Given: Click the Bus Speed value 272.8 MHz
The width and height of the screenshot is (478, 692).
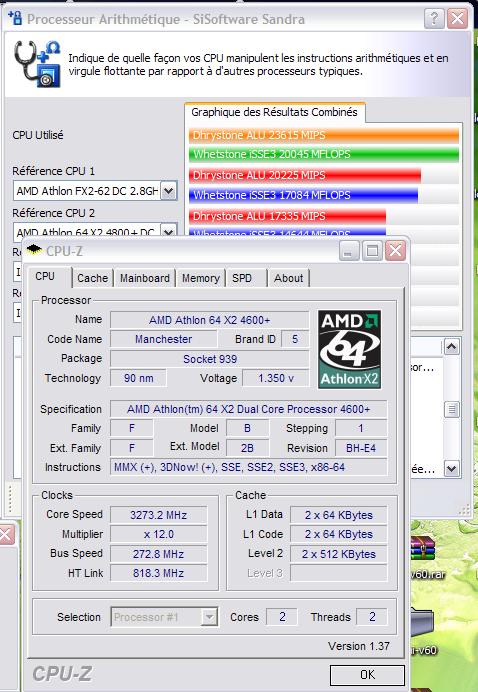Looking at the screenshot, I should [x=158, y=554].
